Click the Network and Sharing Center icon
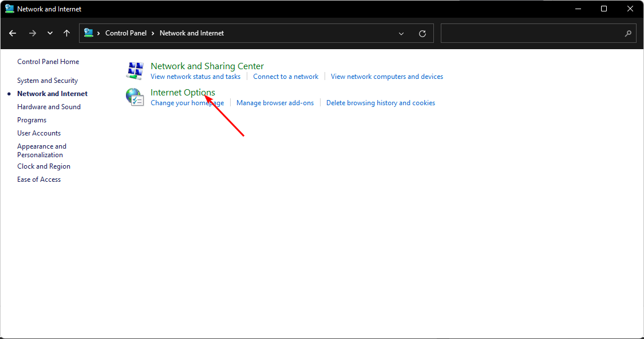 tap(135, 70)
